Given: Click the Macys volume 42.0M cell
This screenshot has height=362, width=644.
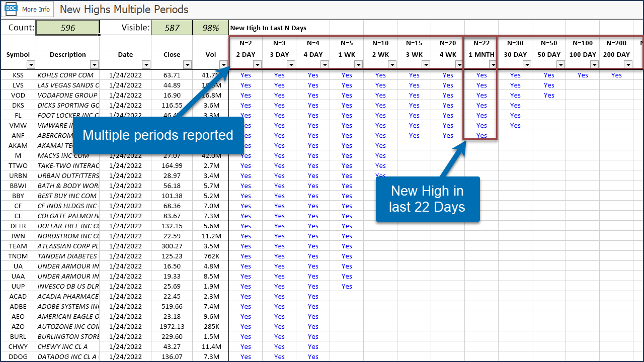Looking at the screenshot, I should tap(210, 156).
